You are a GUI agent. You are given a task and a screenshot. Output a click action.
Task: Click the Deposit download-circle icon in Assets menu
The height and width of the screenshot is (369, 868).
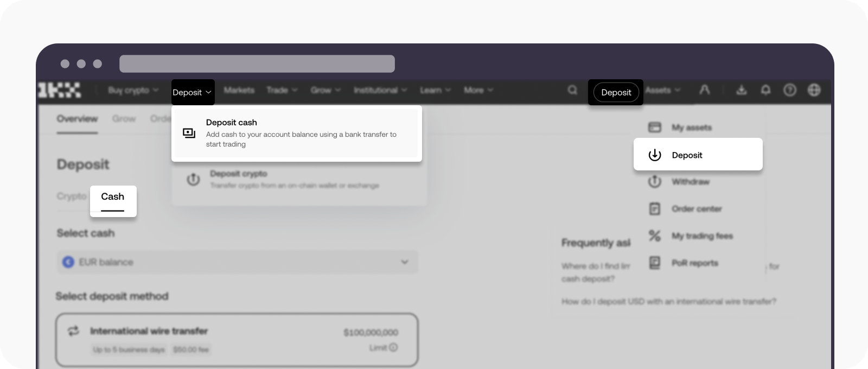pos(655,155)
